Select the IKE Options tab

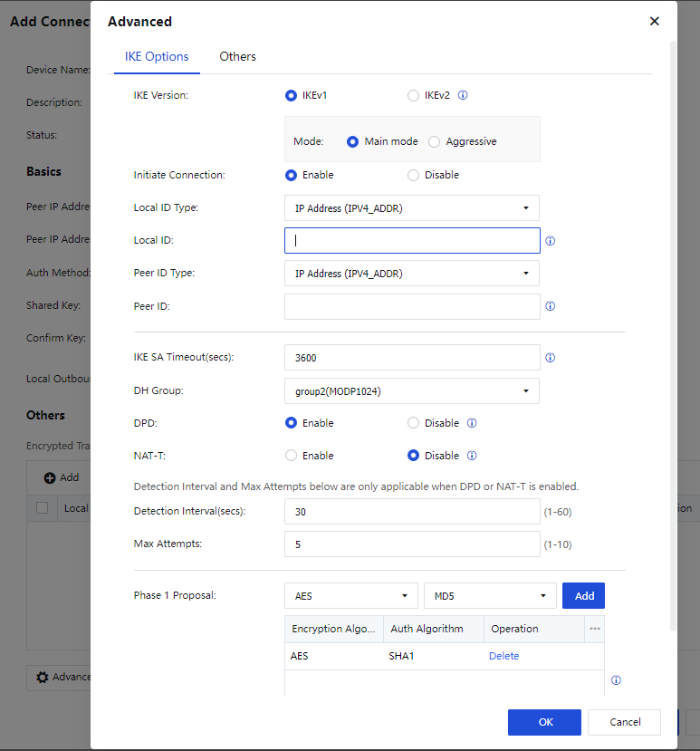pos(157,56)
